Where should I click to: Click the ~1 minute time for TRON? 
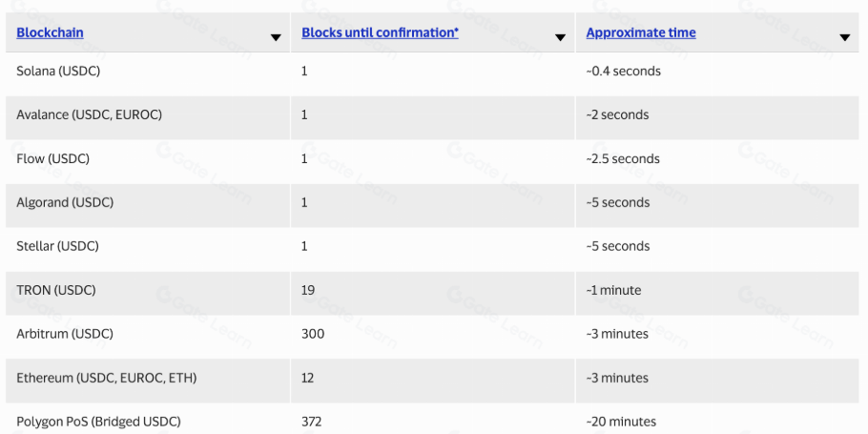pos(613,290)
